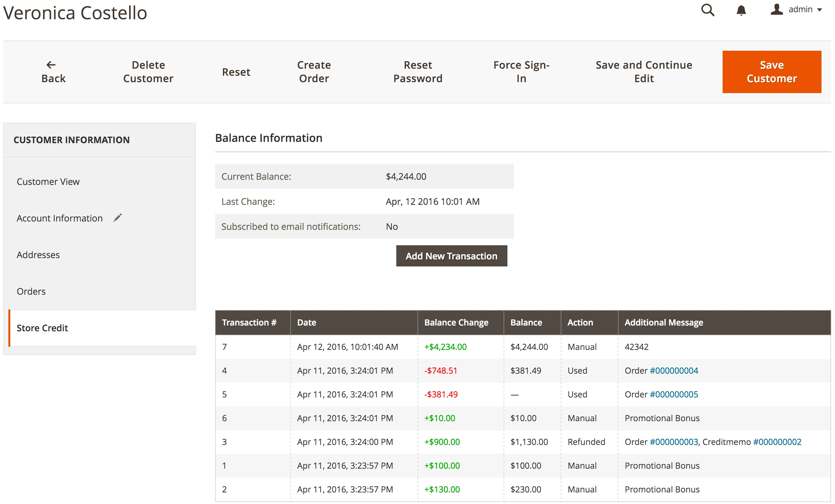The width and height of the screenshot is (835, 504).
Task: Open the Orders tab
Action: tap(31, 291)
